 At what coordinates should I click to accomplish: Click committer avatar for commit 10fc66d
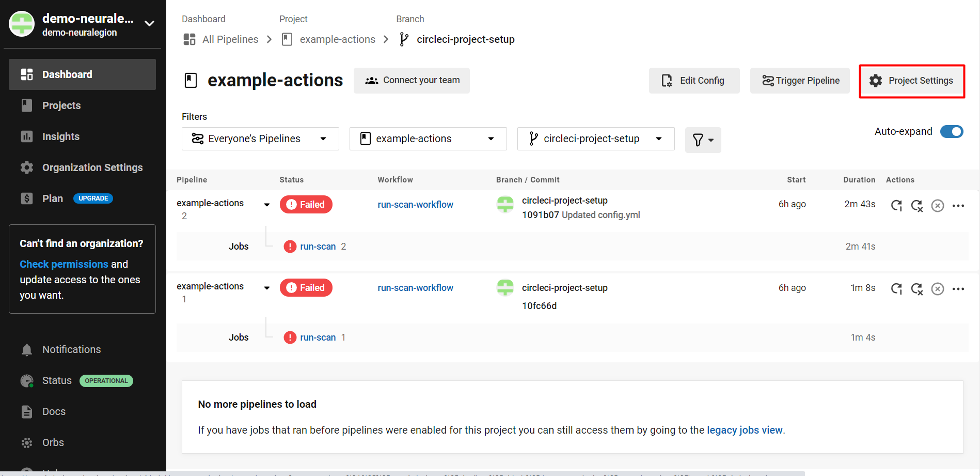[505, 288]
